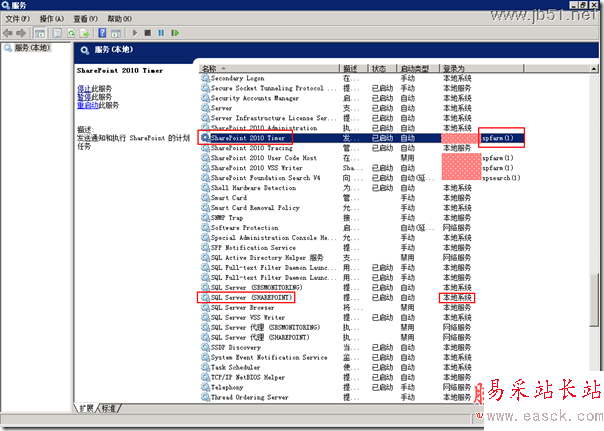The height and width of the screenshot is (431, 604).
Task: Toggle the console tree toolbar icon
Action: (40, 33)
